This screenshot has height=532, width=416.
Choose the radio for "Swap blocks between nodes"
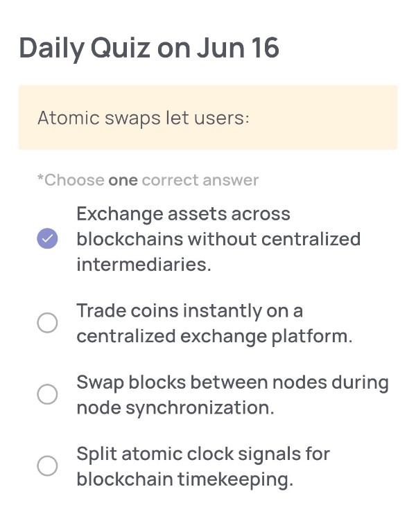point(47,394)
